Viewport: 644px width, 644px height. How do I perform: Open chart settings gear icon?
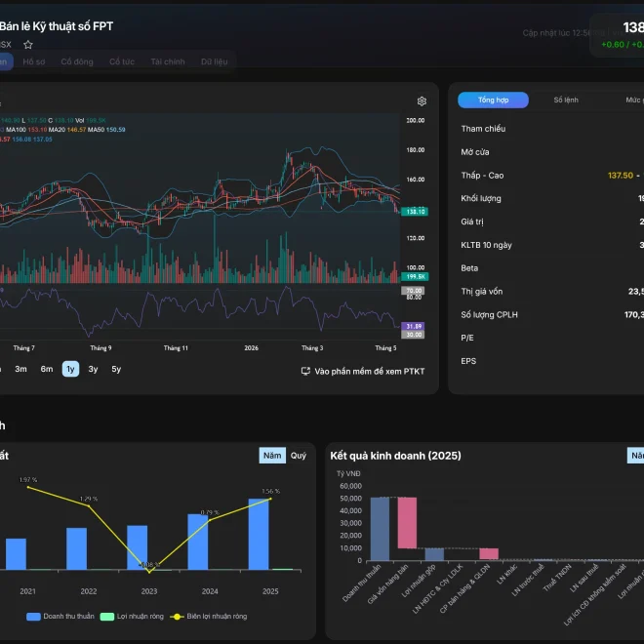coord(422,101)
